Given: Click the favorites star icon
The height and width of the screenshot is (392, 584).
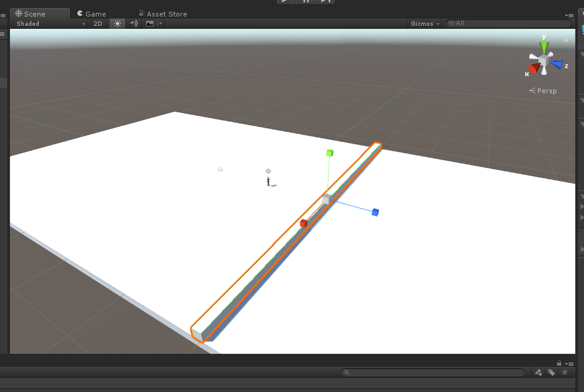Looking at the screenshot, I should (565, 372).
